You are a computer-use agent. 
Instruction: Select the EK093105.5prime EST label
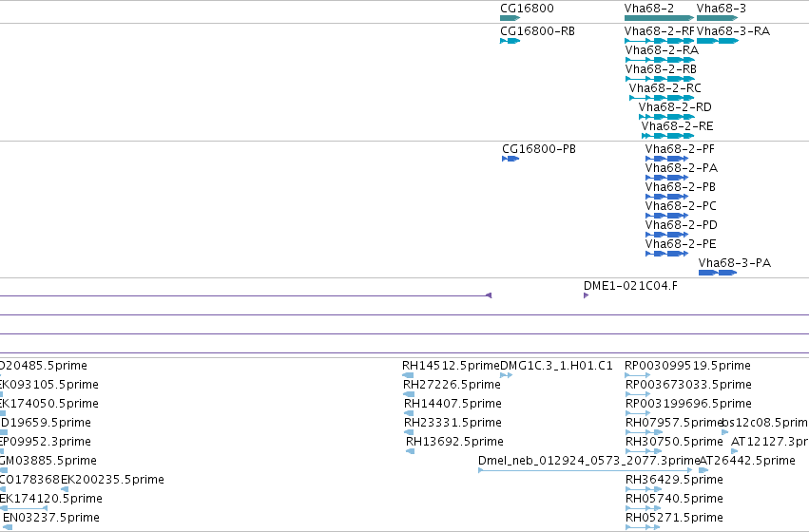[49, 385]
